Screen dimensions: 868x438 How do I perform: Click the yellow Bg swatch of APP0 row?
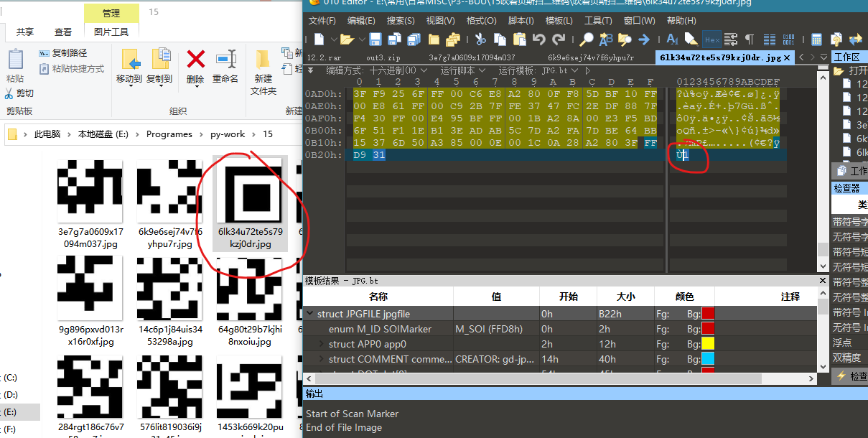click(x=708, y=344)
